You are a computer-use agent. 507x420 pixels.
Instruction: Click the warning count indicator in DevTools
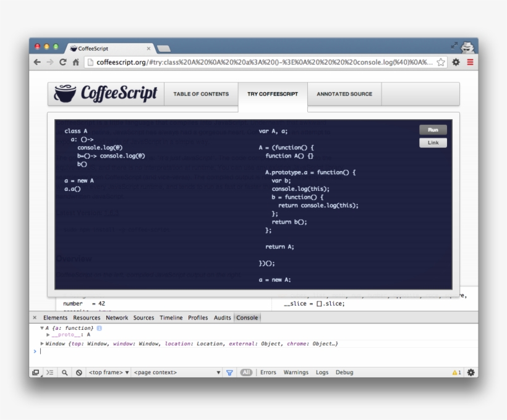pyautogui.click(x=456, y=372)
